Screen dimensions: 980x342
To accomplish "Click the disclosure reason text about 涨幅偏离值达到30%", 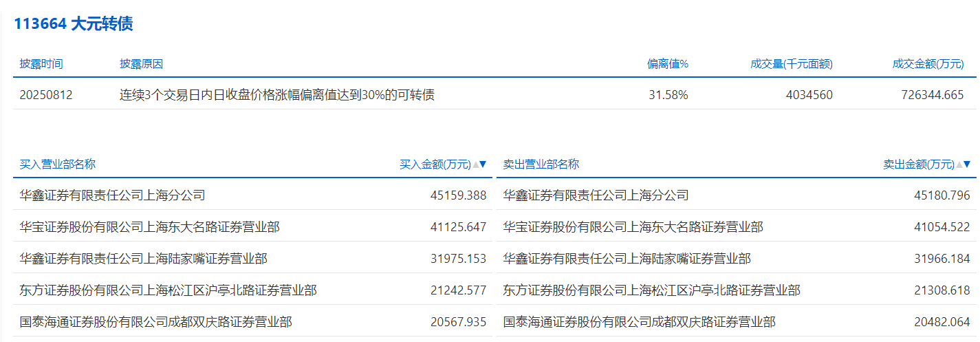I will pos(277,96).
